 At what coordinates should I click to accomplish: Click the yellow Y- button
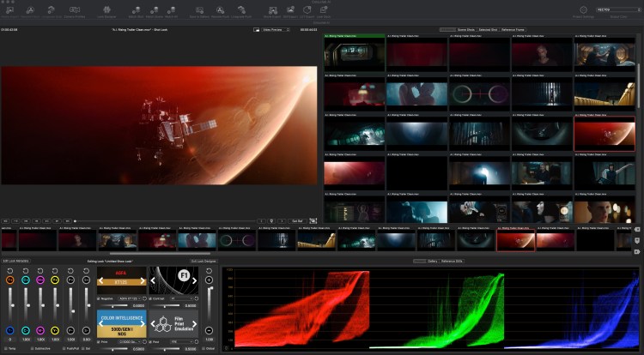pos(55,330)
